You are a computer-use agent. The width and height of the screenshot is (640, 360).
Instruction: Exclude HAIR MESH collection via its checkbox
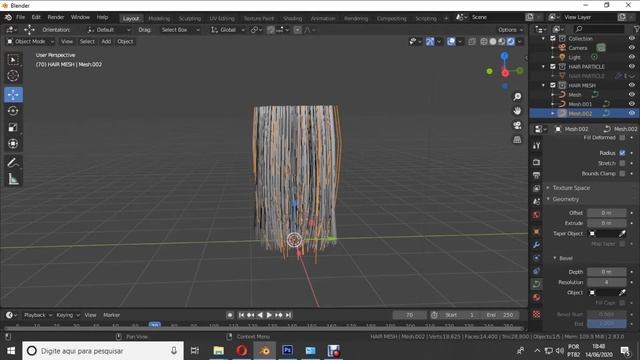click(553, 85)
